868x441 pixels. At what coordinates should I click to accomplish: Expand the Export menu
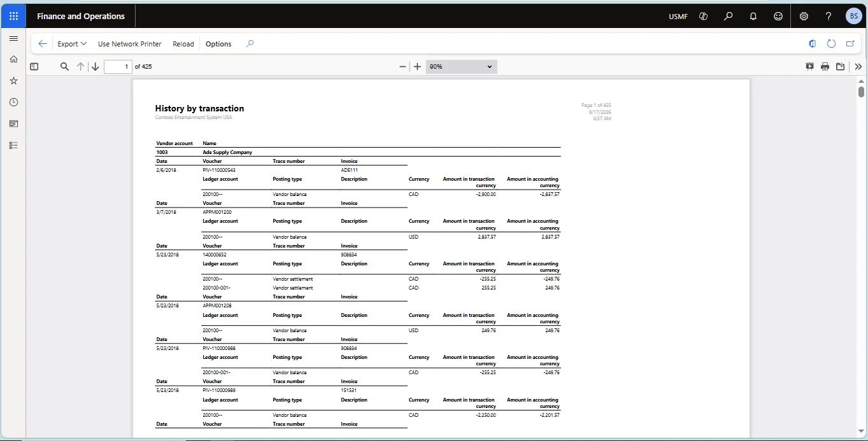pyautogui.click(x=72, y=44)
